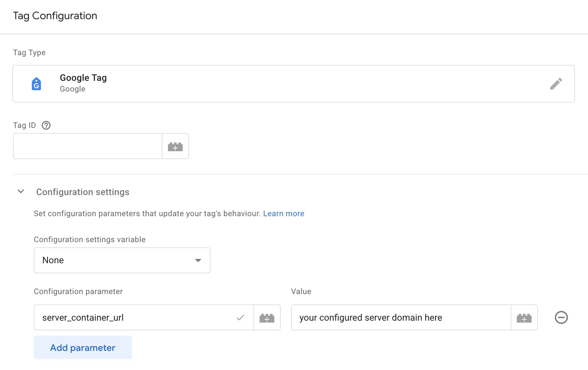Click the server_container_url parameter field

click(144, 317)
